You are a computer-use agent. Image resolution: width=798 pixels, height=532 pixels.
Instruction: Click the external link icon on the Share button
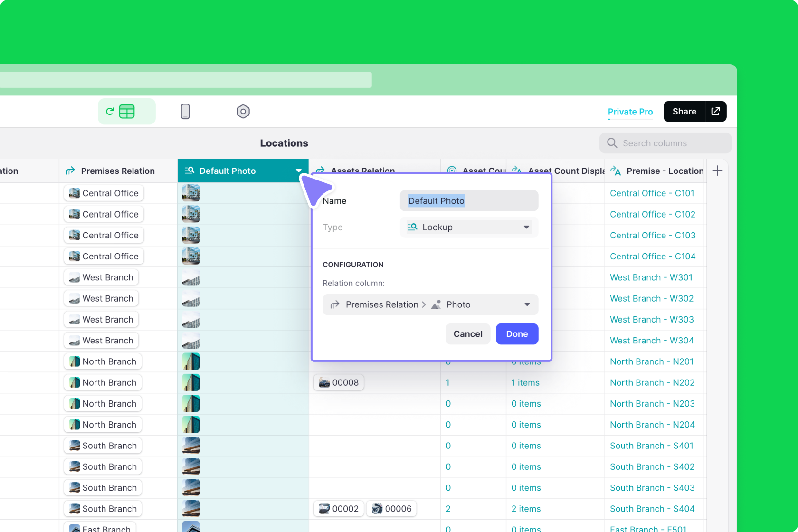pos(715,111)
